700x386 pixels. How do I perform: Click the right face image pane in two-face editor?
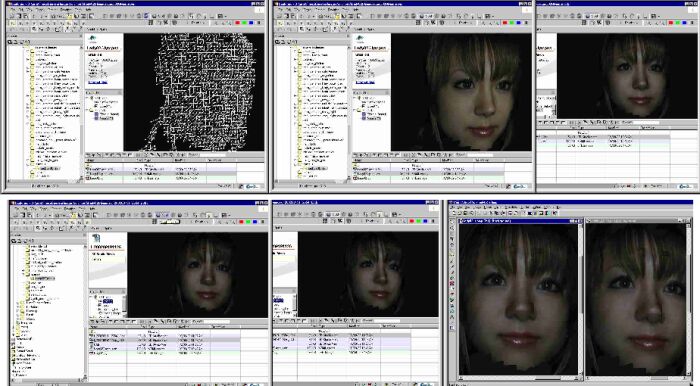(636, 299)
